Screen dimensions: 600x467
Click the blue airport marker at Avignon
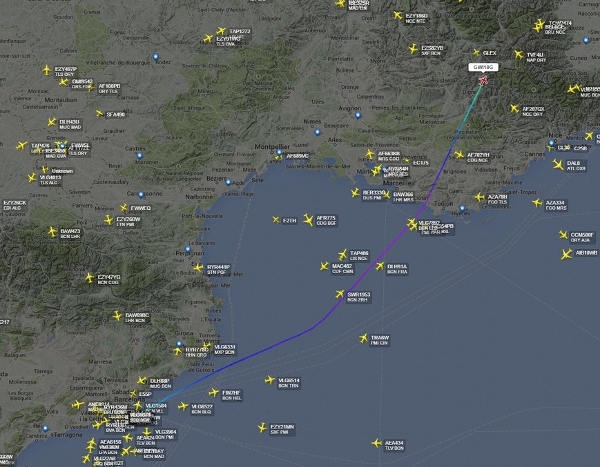click(358, 115)
